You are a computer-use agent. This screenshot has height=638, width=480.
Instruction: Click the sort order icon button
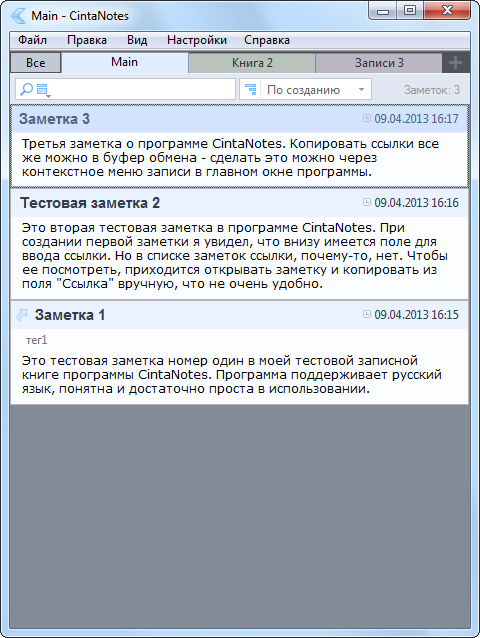point(250,89)
